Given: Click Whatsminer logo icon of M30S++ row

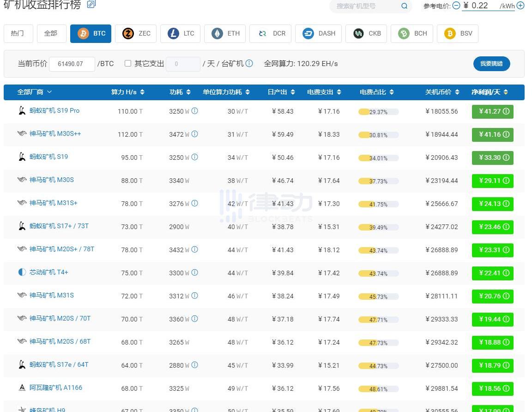Looking at the screenshot, I should pos(22,133).
